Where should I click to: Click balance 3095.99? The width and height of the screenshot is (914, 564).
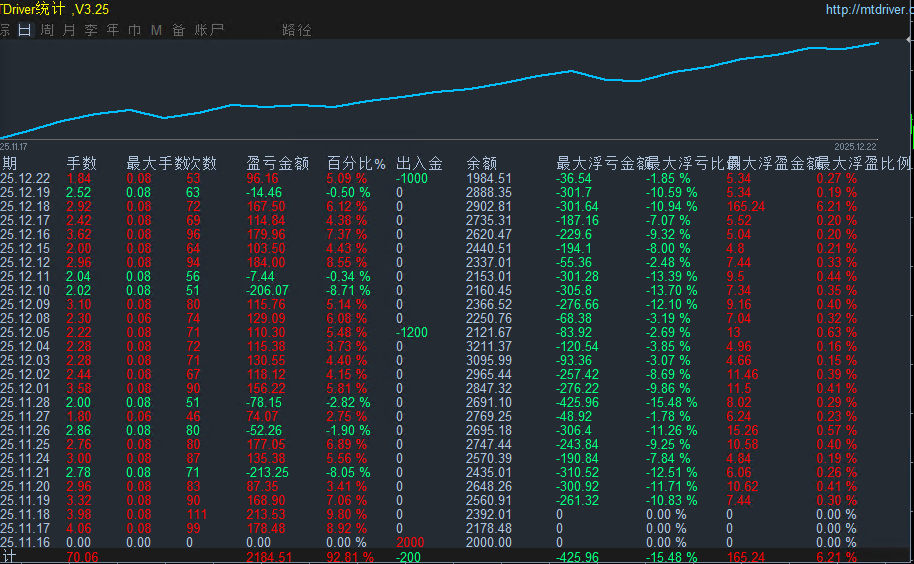(488, 360)
